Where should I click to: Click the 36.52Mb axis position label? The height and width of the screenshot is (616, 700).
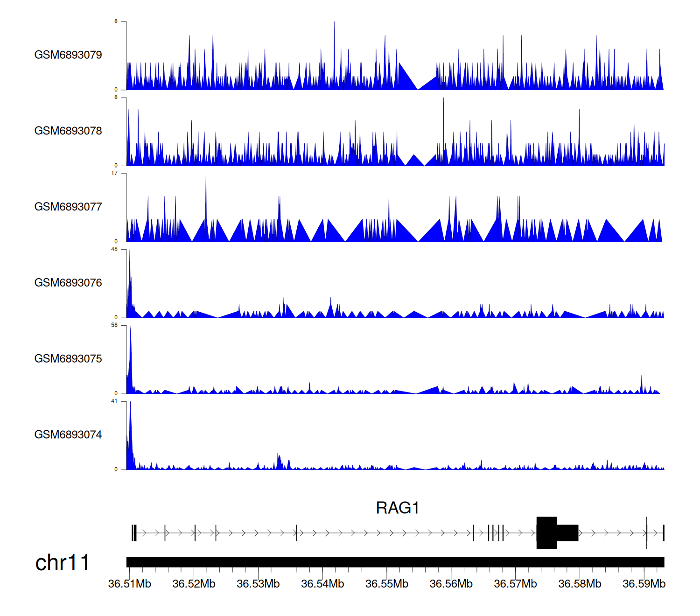194,584
